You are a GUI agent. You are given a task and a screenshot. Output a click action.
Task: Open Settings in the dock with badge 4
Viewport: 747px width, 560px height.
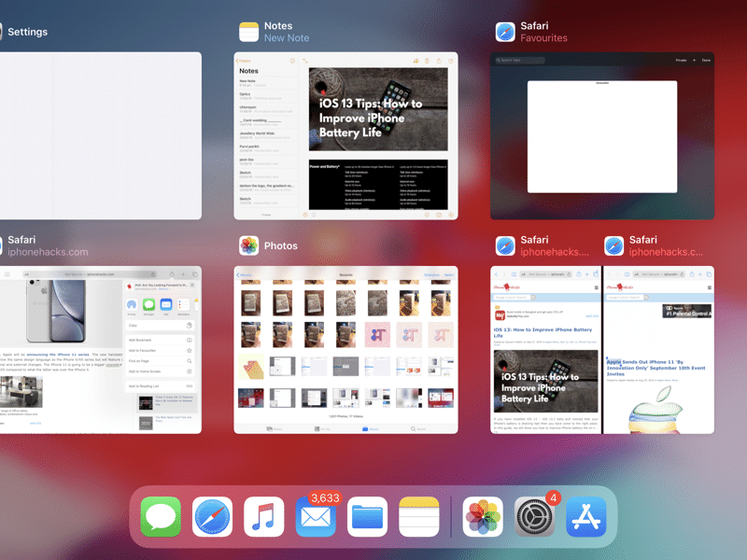point(534,516)
